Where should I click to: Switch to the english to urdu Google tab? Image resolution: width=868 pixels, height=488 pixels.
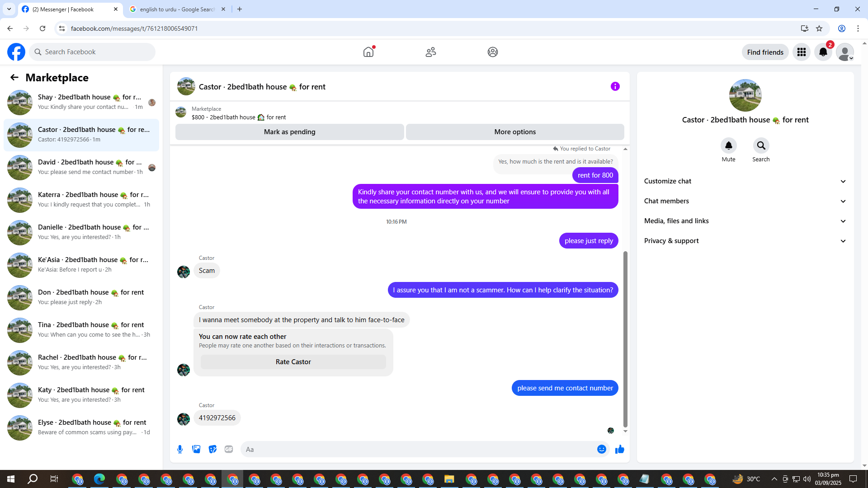(178, 9)
